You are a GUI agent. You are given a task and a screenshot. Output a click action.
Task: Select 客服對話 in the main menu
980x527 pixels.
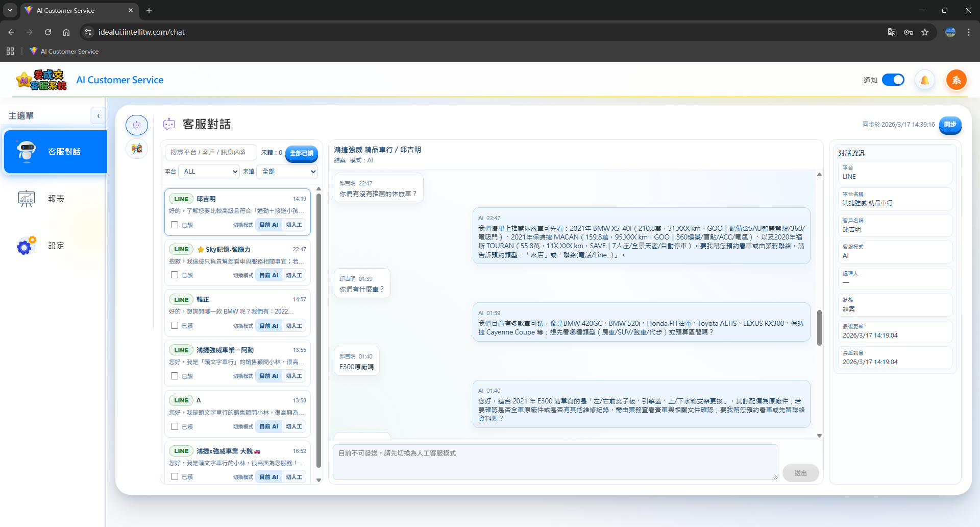click(x=56, y=152)
